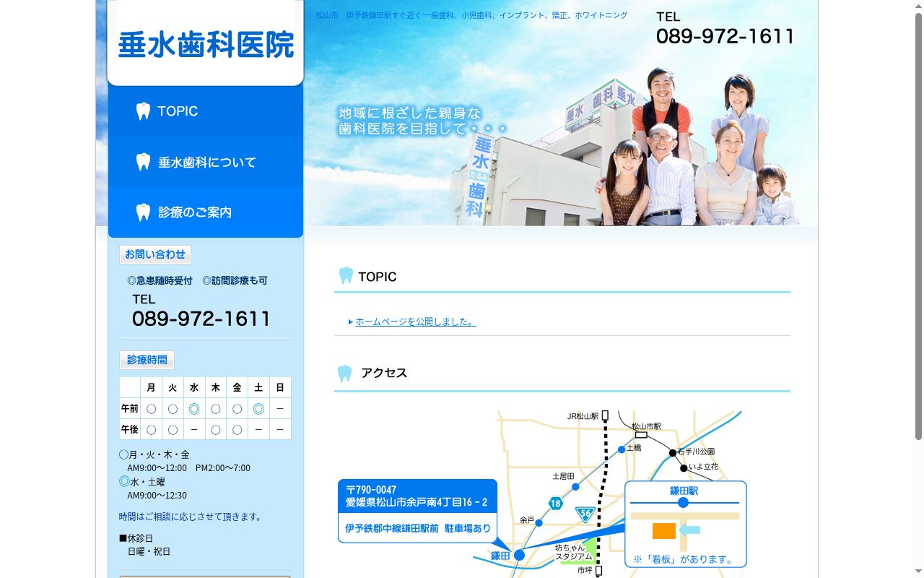
Task: Click the JR松山駅 label on map
Action: (583, 416)
